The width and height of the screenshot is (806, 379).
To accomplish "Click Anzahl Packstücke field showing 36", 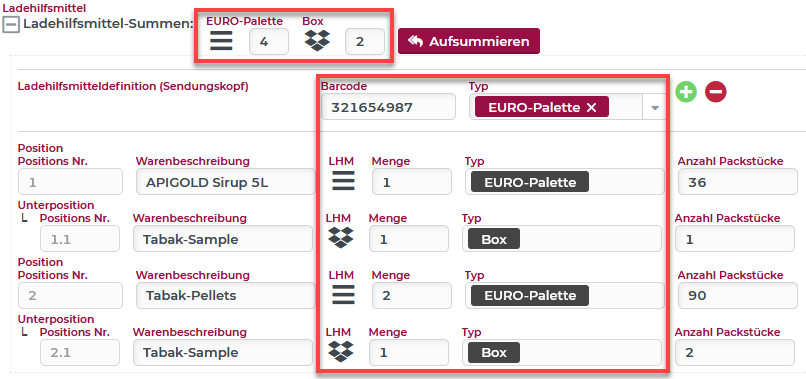I will (x=738, y=182).
